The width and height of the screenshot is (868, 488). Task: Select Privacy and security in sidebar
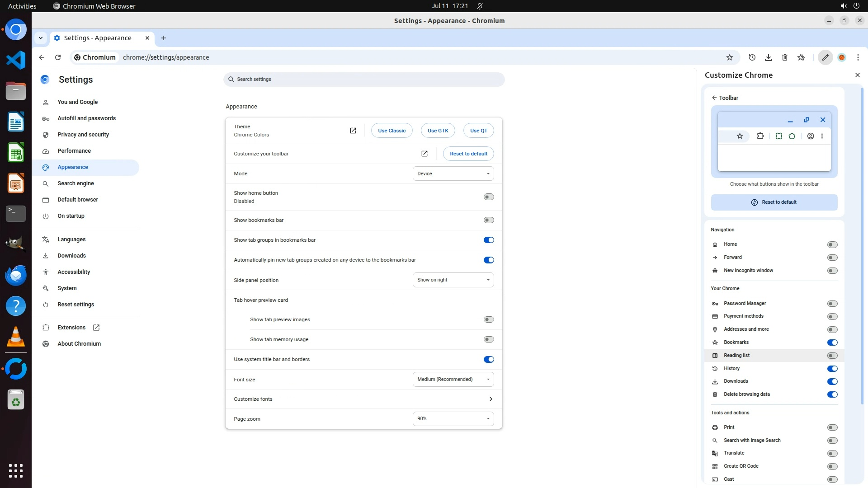tap(83, 135)
